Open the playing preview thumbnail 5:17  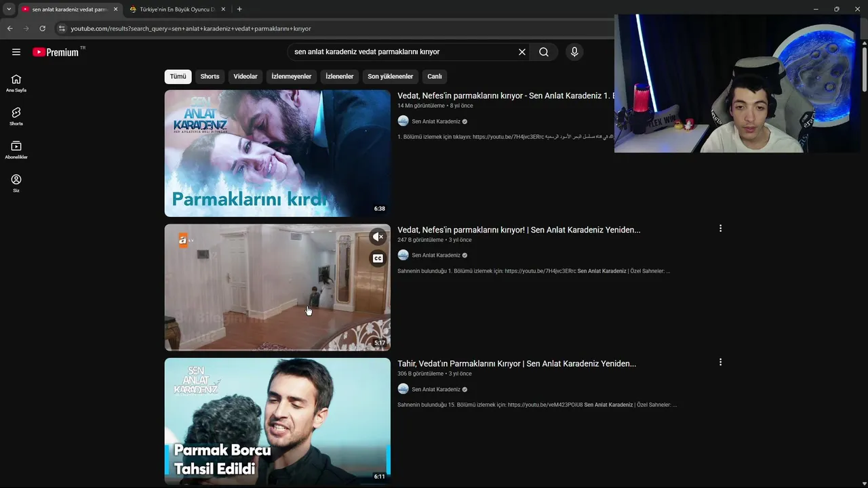coord(277,287)
